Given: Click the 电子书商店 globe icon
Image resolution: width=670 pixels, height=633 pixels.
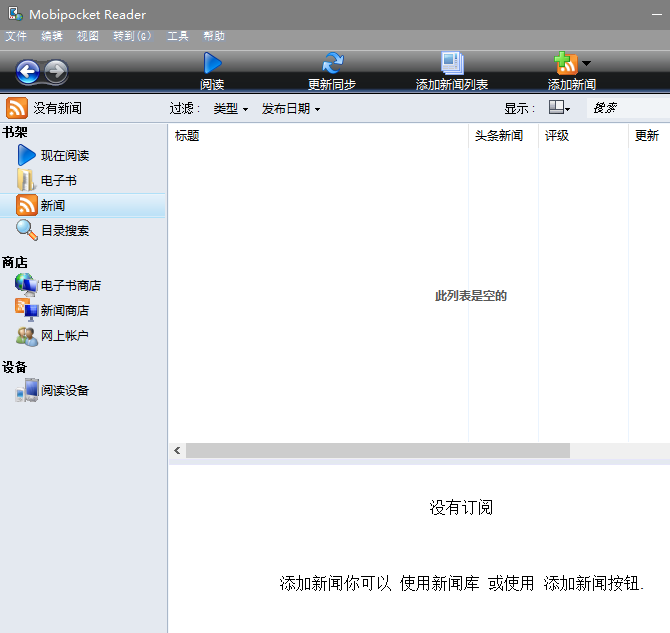Looking at the screenshot, I should point(26,285).
